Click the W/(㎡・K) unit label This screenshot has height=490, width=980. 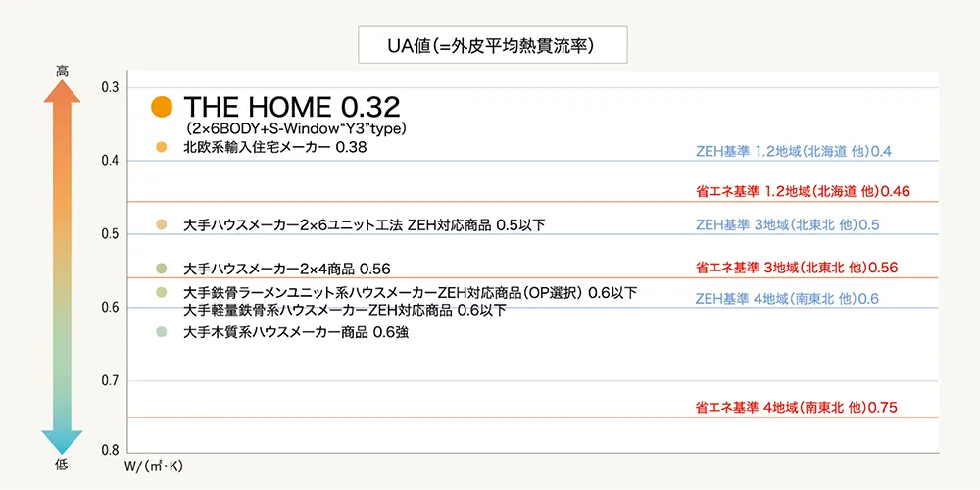pos(155,466)
